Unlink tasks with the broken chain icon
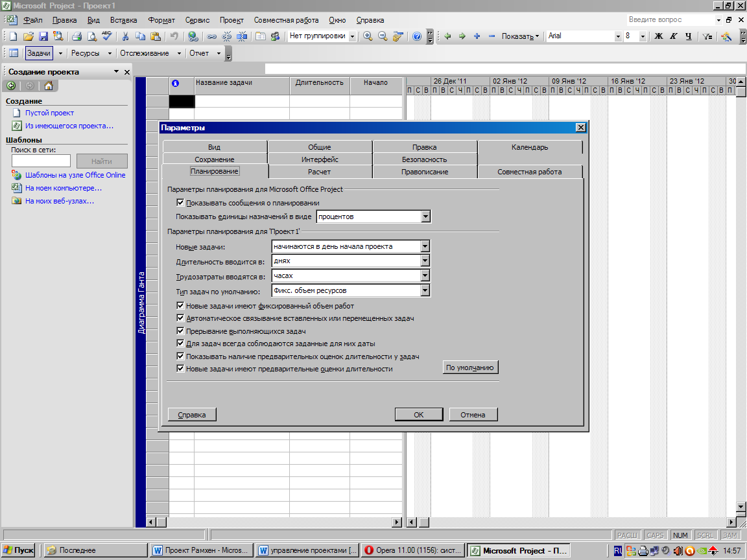This screenshot has height=560, width=747. click(x=227, y=36)
